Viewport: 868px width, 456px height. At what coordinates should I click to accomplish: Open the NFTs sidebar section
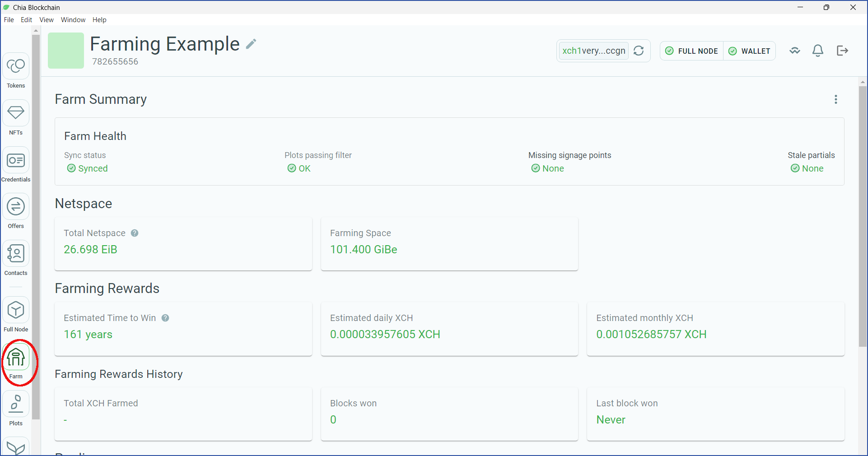pyautogui.click(x=16, y=118)
